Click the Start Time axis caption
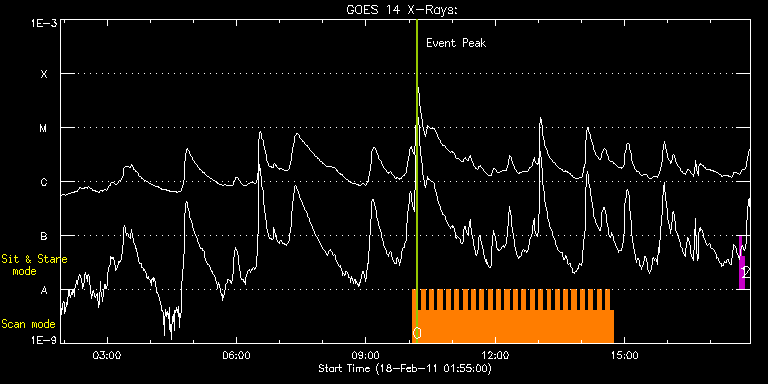The image size is (768, 384). coord(405,368)
